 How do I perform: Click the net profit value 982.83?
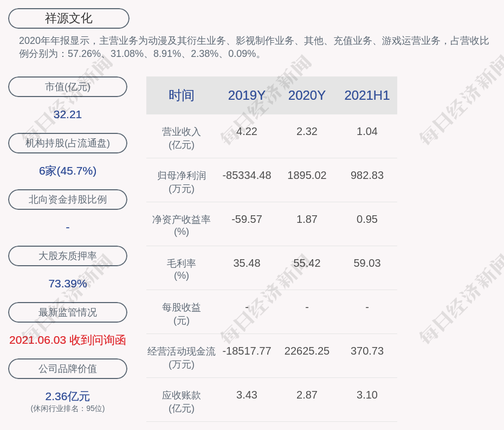[x=367, y=175]
